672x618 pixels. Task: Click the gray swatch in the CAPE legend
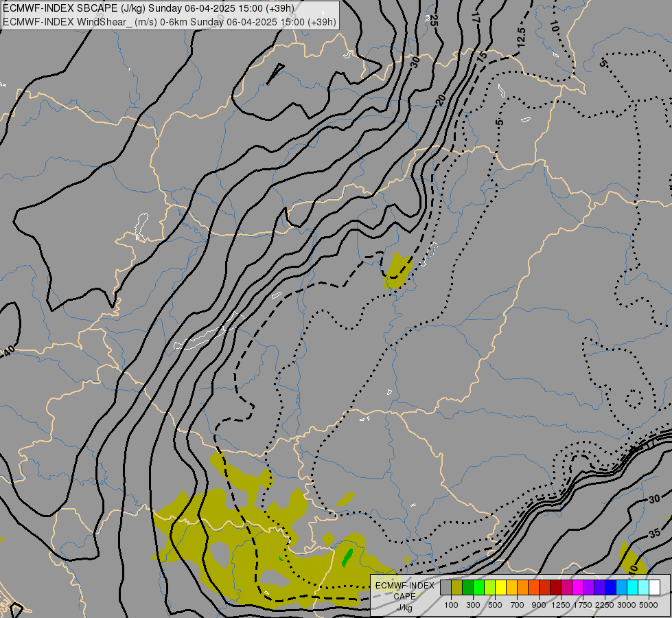[445, 587]
